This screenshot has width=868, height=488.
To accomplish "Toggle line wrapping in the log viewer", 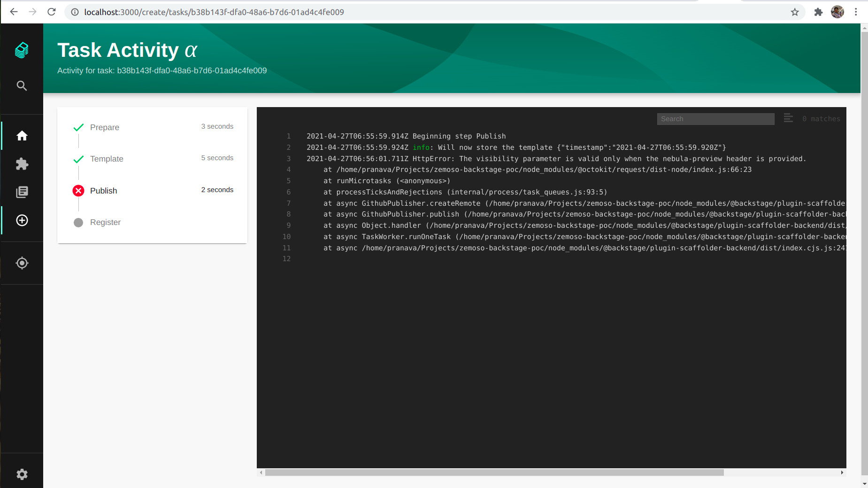I will click(x=788, y=118).
